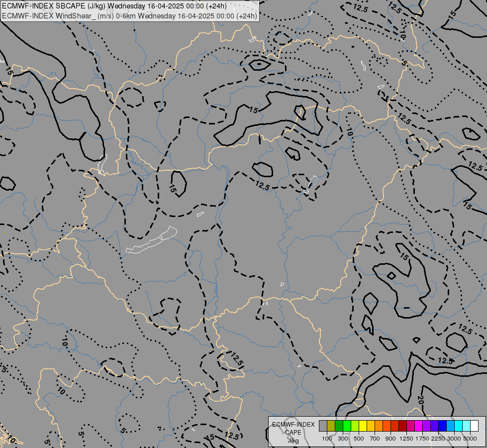Image resolution: width=487 pixels, height=448 pixels.
Task: Click the 100 legend value
Action: [327, 439]
